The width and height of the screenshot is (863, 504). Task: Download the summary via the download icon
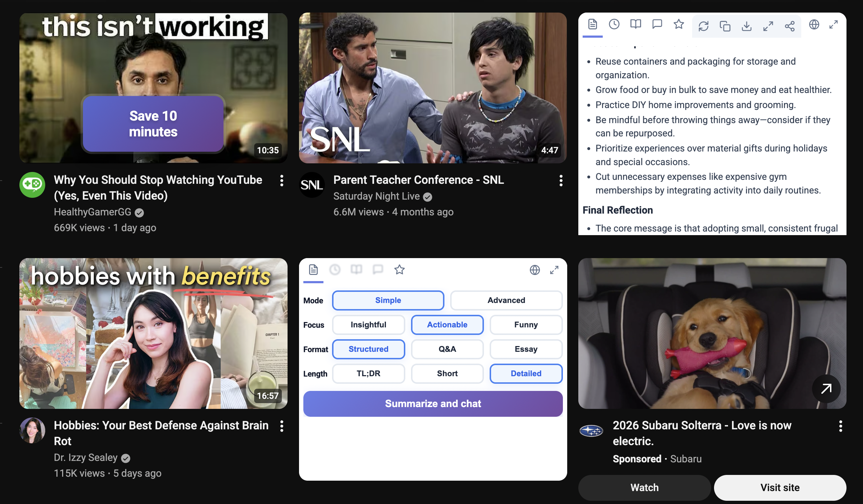click(747, 25)
